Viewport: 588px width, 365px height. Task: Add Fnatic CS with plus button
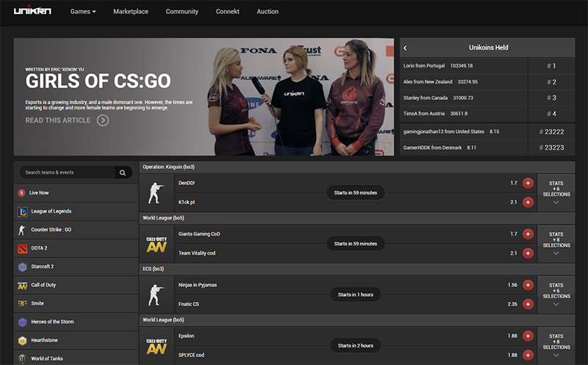pos(528,304)
